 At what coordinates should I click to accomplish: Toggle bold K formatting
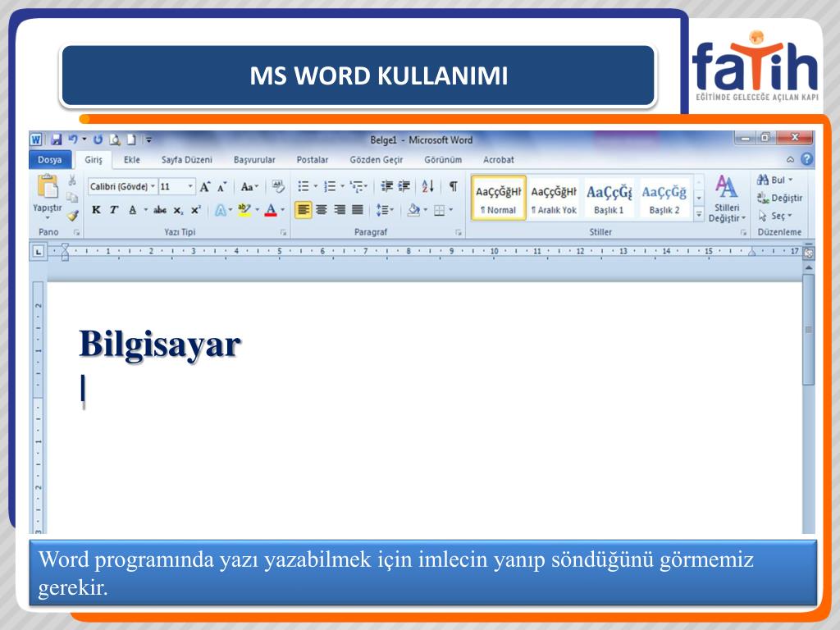(97, 210)
